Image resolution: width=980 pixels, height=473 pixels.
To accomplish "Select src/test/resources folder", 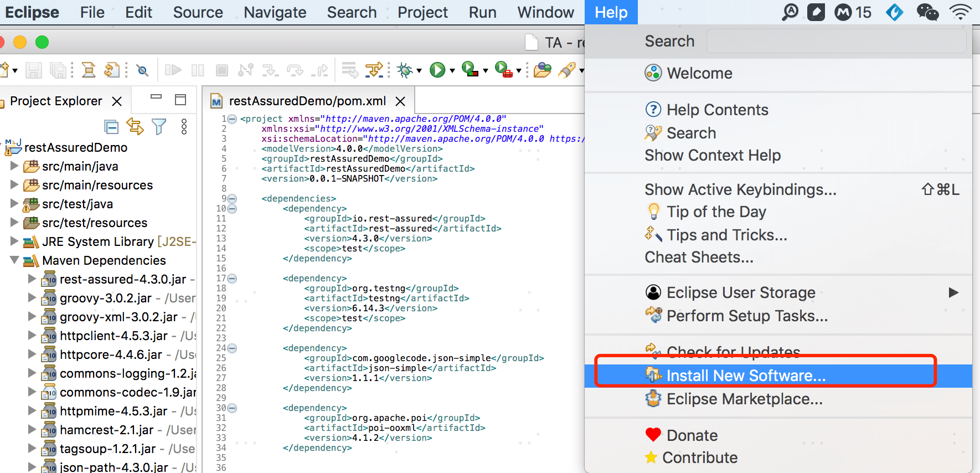I will point(95,223).
